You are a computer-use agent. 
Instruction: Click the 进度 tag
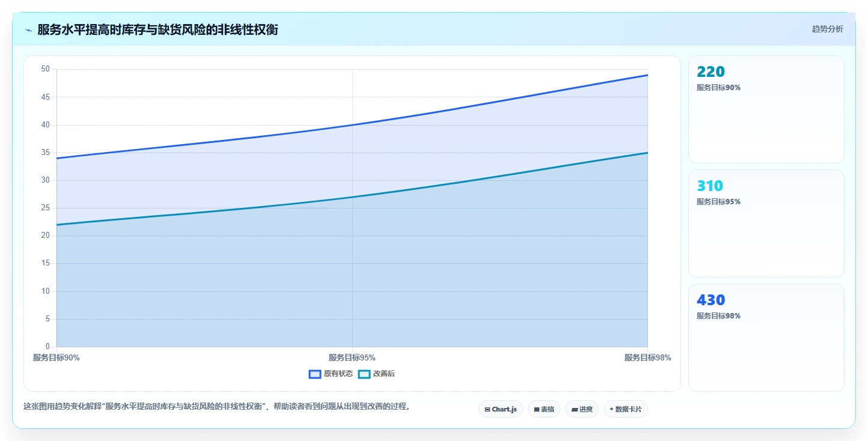[582, 409]
